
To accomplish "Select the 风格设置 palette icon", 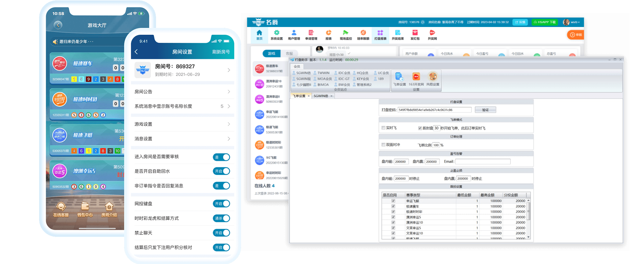I will point(433,77).
